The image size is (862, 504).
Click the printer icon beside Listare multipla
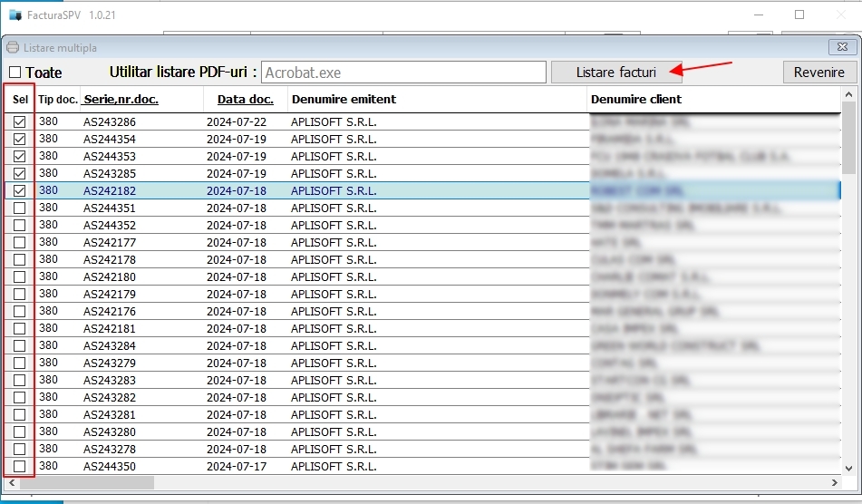click(x=13, y=47)
